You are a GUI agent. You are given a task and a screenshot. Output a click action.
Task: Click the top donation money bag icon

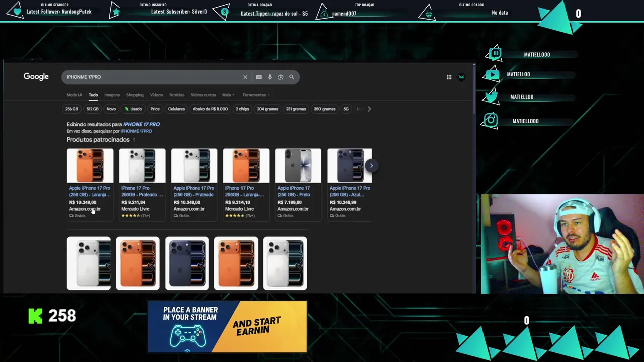[x=324, y=13]
